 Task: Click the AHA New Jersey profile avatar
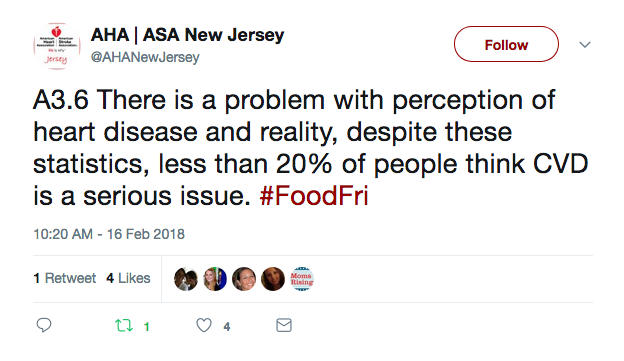(57, 47)
